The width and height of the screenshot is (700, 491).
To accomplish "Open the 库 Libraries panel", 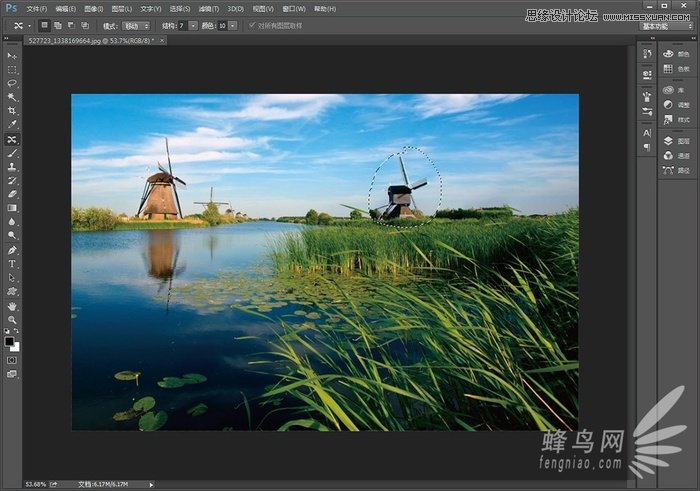I will coord(676,90).
